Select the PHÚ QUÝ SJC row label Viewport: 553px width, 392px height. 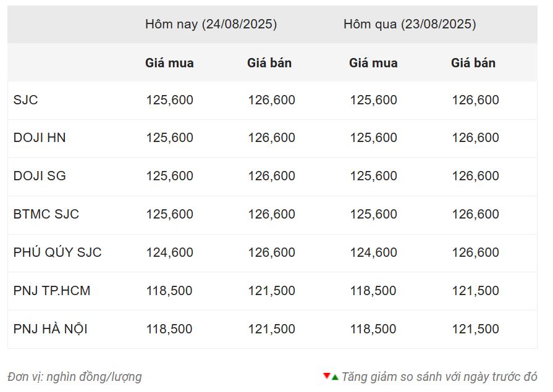point(57,252)
